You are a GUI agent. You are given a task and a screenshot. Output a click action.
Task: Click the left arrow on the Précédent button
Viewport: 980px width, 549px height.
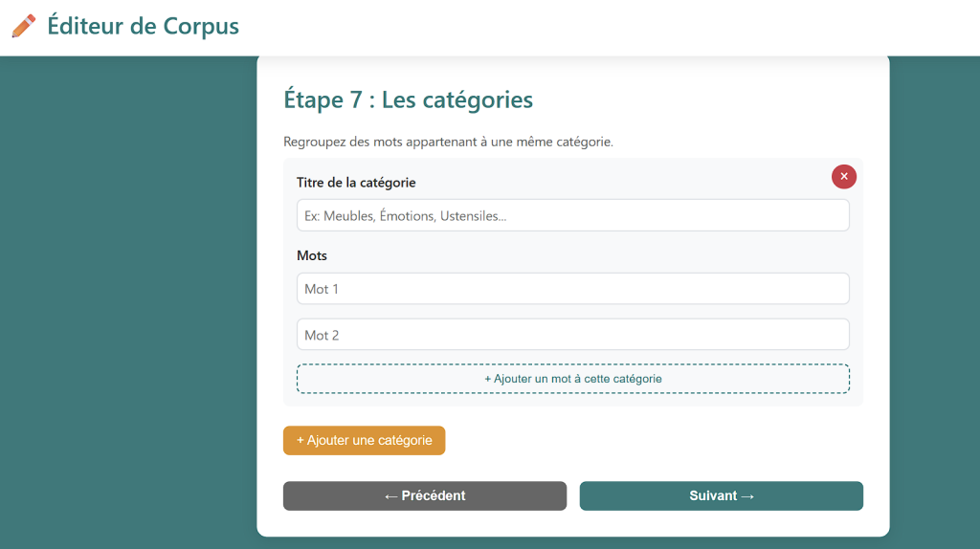(390, 495)
